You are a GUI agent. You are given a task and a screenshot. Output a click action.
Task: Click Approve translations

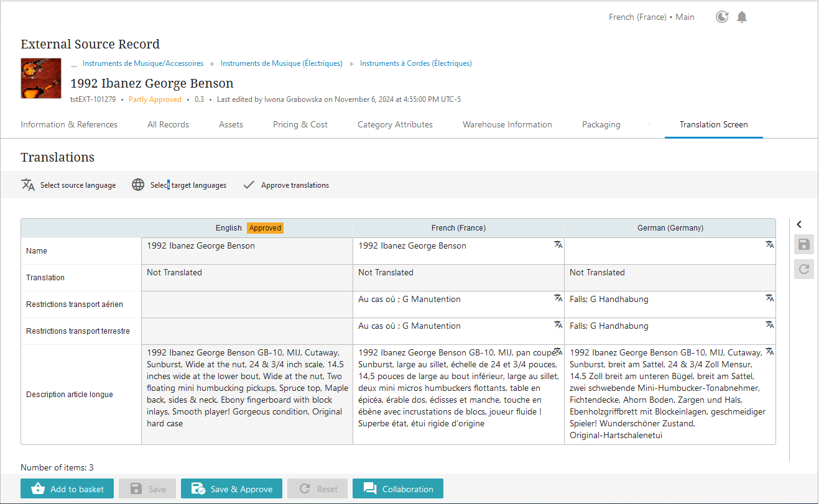click(286, 185)
